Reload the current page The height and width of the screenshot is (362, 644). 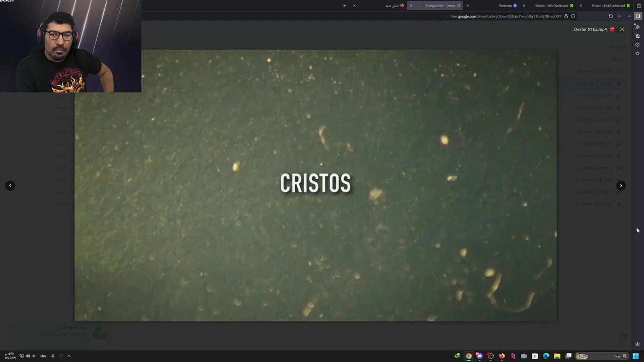point(611,16)
